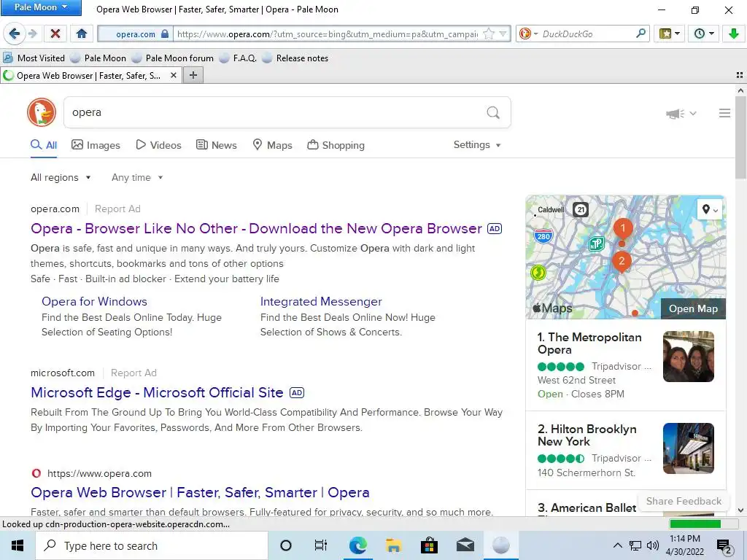Image resolution: width=747 pixels, height=560 pixels.
Task: Open Mail app from the taskbar
Action: 465,545
